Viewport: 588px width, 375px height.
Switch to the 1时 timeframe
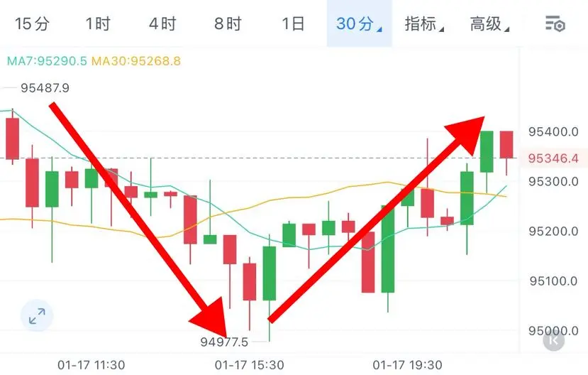(97, 23)
